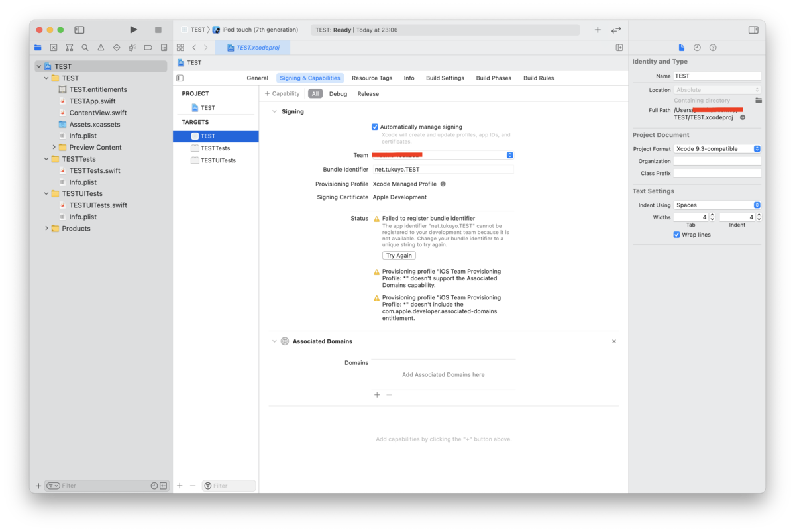Open the Info tab
This screenshot has height=532, width=795.
click(409, 78)
